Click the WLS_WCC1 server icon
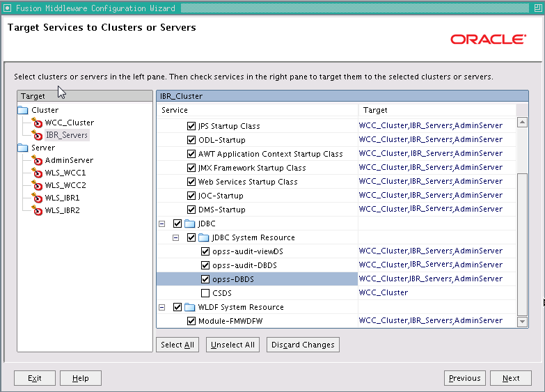 37,173
